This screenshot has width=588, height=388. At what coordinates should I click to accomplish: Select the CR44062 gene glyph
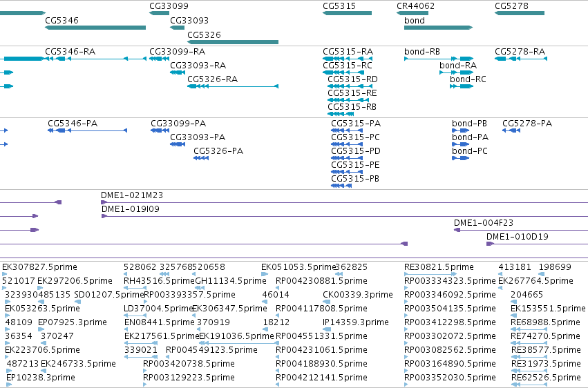pyautogui.click(x=412, y=13)
